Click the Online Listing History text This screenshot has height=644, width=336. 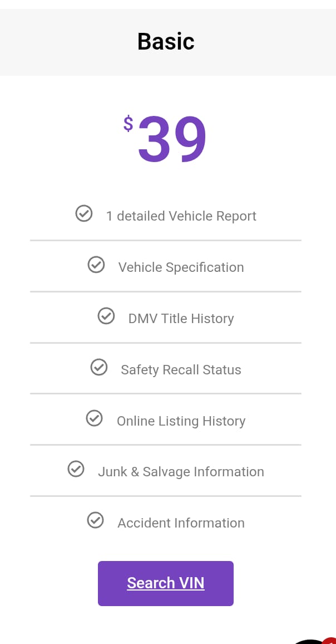coord(181,421)
